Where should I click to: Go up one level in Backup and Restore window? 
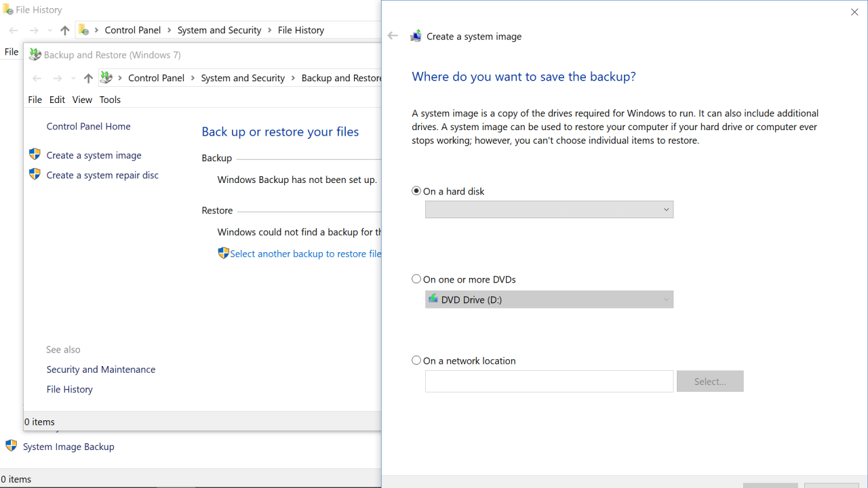[x=88, y=78]
